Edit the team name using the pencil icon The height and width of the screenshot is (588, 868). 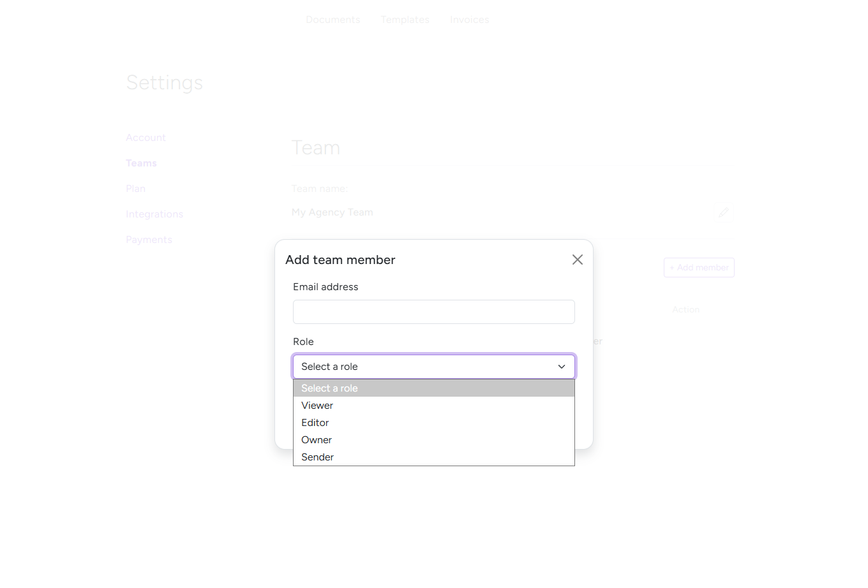pyautogui.click(x=723, y=212)
